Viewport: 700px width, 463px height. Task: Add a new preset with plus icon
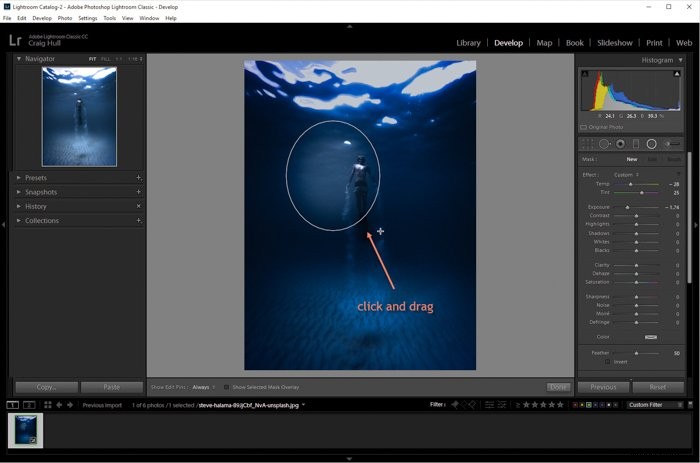pos(139,178)
